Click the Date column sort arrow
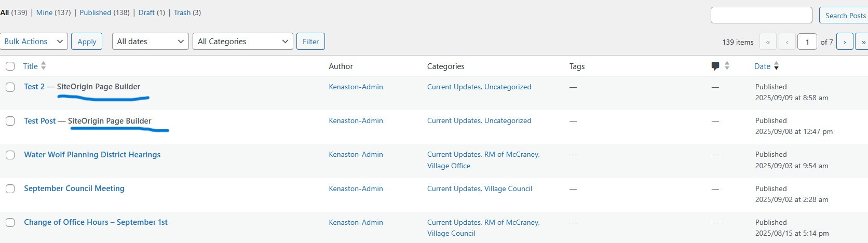Viewport: 868px width, 243px height. (777, 66)
